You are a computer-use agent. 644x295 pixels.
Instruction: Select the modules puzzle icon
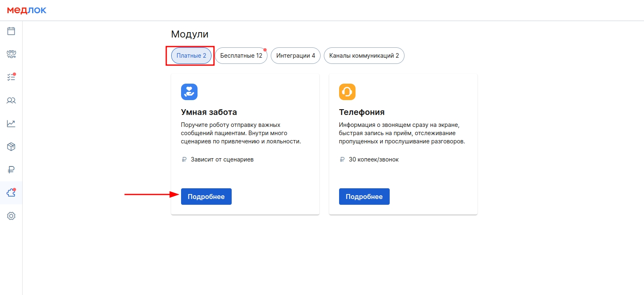pos(11,192)
